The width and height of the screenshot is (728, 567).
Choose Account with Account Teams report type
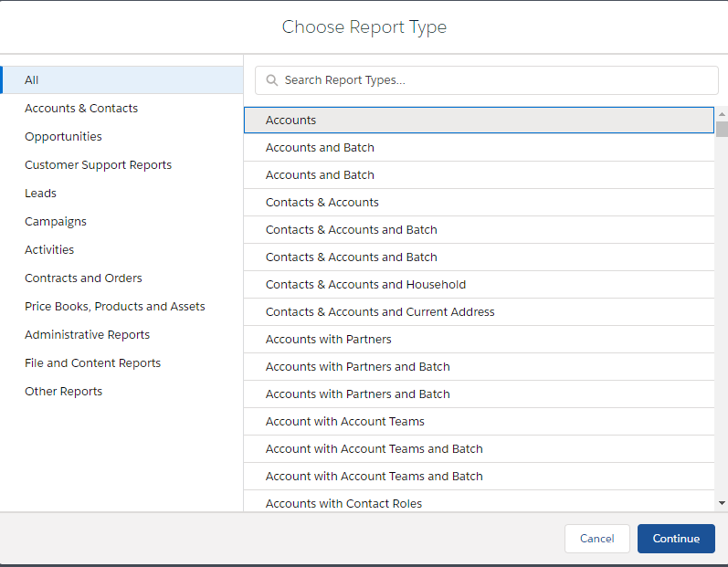(479, 421)
